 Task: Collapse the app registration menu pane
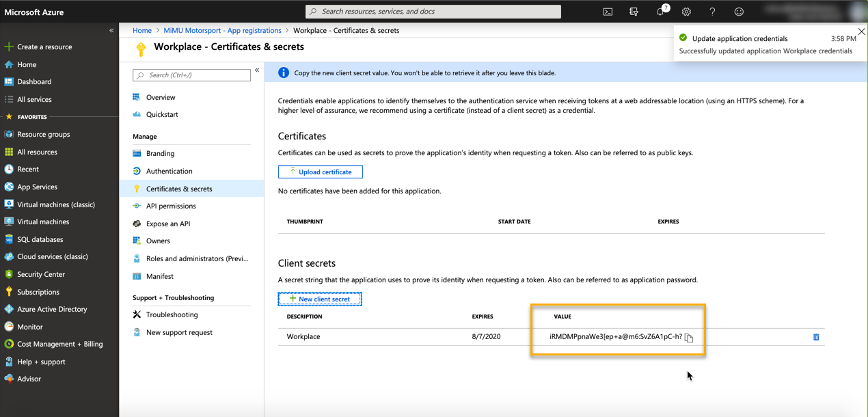[x=257, y=70]
